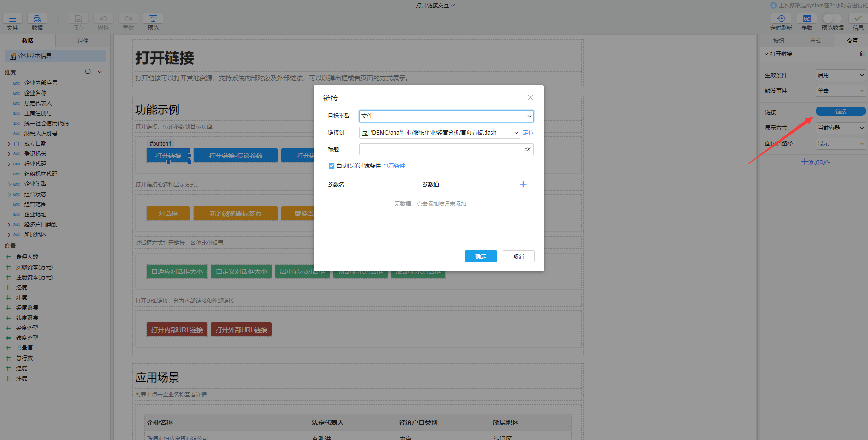The image size is (868, 440).
Task: Open 定时刷新 timed refresh icon
Action: 781,19
